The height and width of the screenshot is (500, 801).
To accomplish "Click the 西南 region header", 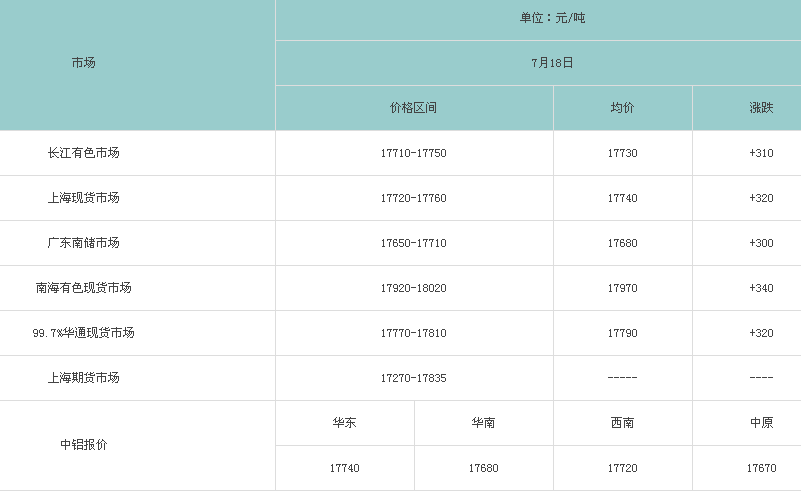I will (622, 423).
